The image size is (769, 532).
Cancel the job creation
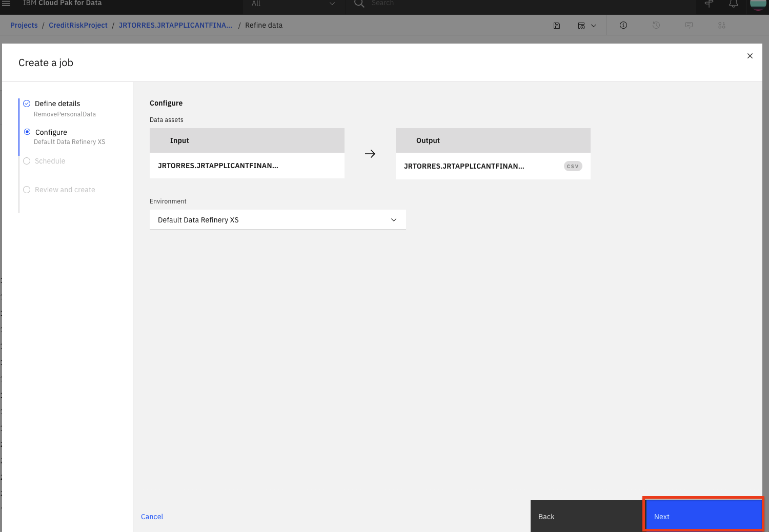152,517
